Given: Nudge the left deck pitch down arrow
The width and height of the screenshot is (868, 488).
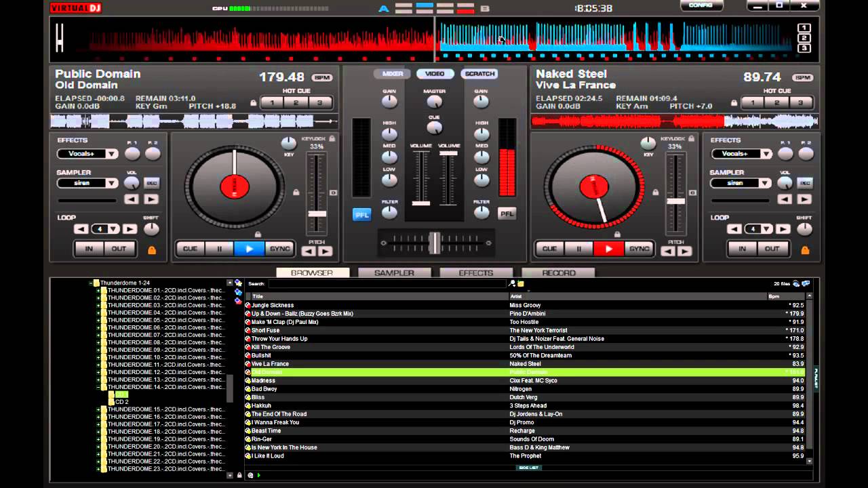Looking at the screenshot, I should click(309, 251).
